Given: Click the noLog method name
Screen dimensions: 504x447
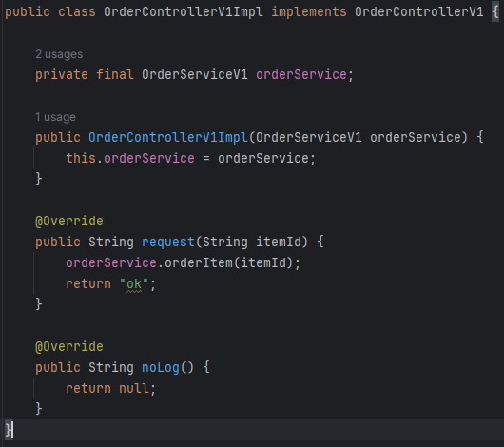Looking at the screenshot, I should tap(161, 367).
